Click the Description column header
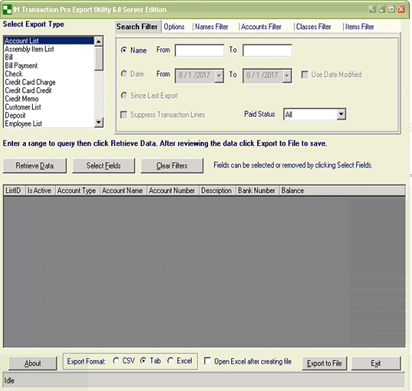 coord(217,191)
